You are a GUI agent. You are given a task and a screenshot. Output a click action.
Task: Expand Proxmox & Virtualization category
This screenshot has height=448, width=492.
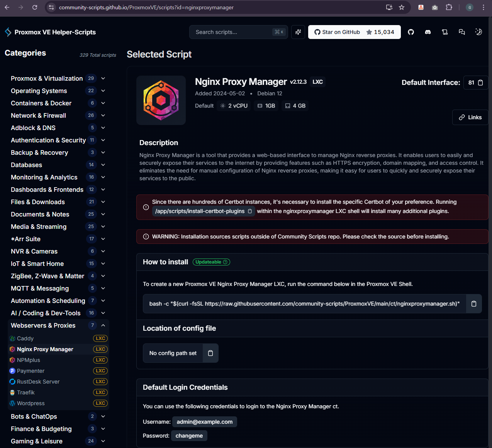point(58,78)
